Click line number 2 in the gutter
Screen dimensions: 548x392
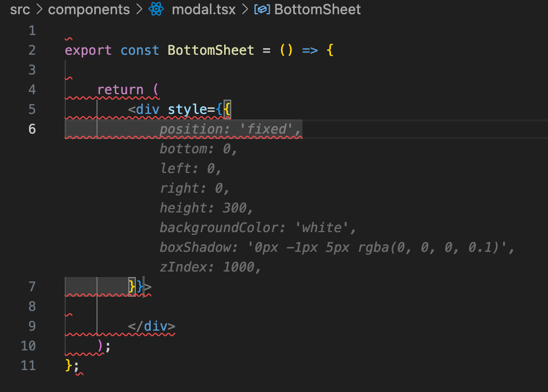(32, 50)
